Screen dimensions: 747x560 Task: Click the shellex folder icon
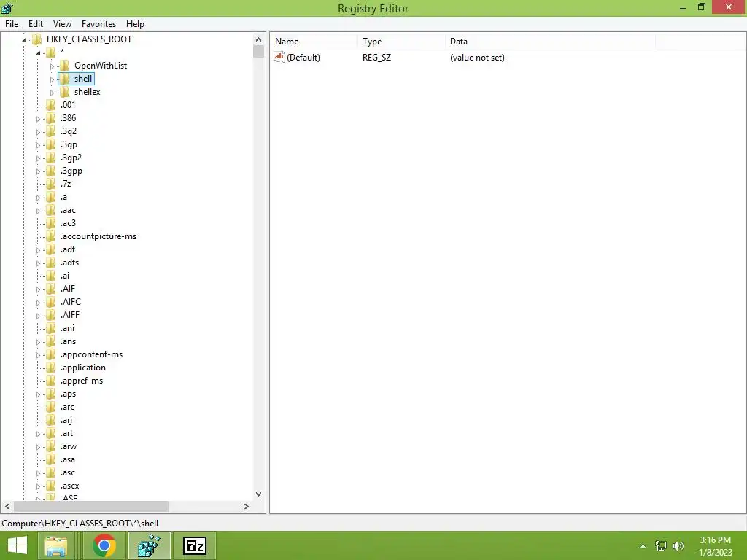pos(64,91)
